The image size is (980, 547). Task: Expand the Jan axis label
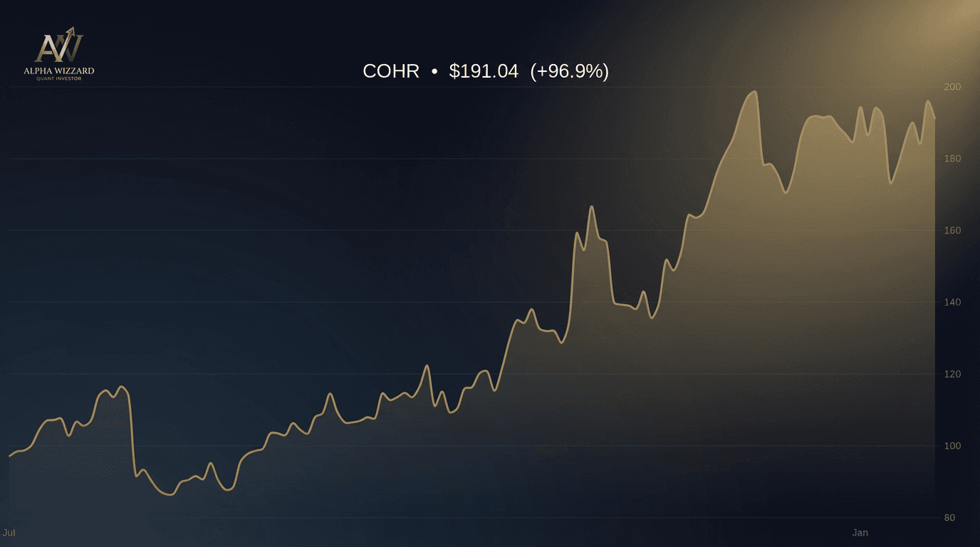click(860, 532)
